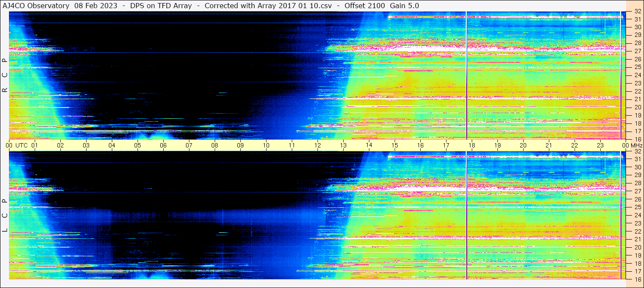Click the "23" hour tick on time axis
The image size is (644, 288).
click(x=600, y=145)
